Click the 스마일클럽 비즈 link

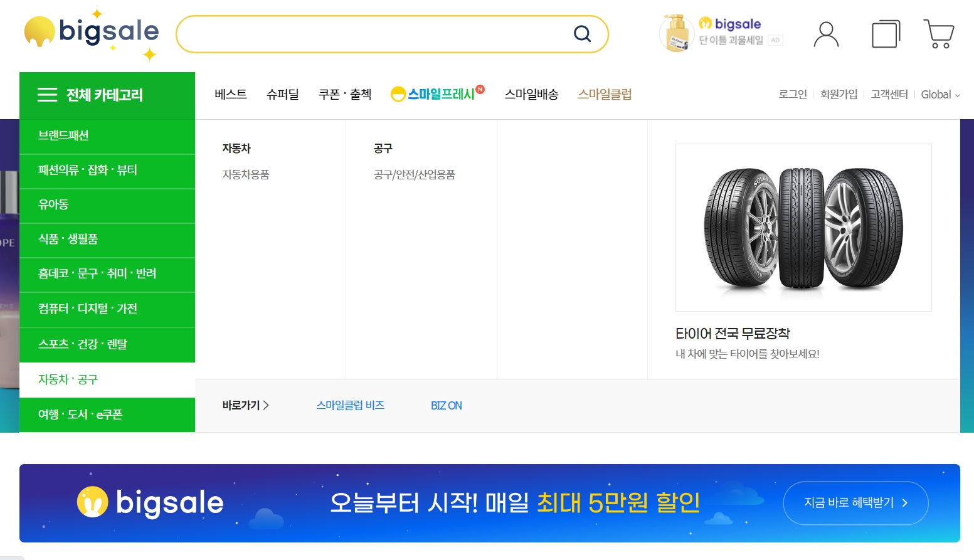click(351, 406)
